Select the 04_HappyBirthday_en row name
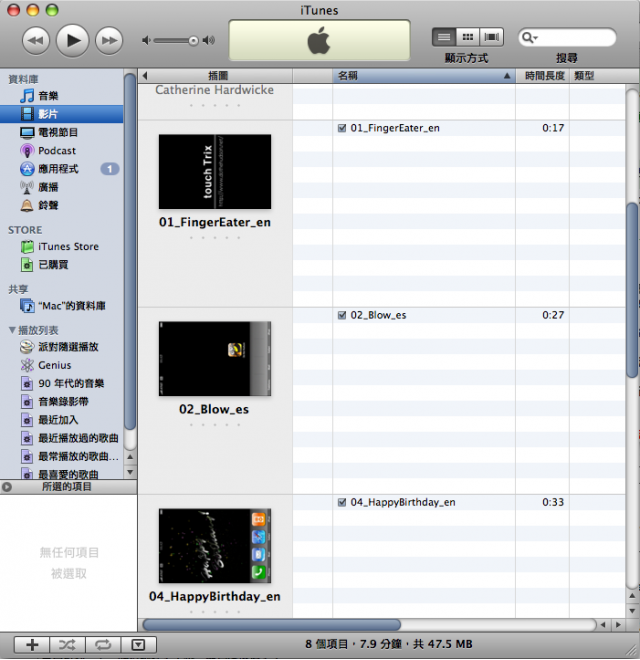This screenshot has width=640, height=660. [x=403, y=502]
